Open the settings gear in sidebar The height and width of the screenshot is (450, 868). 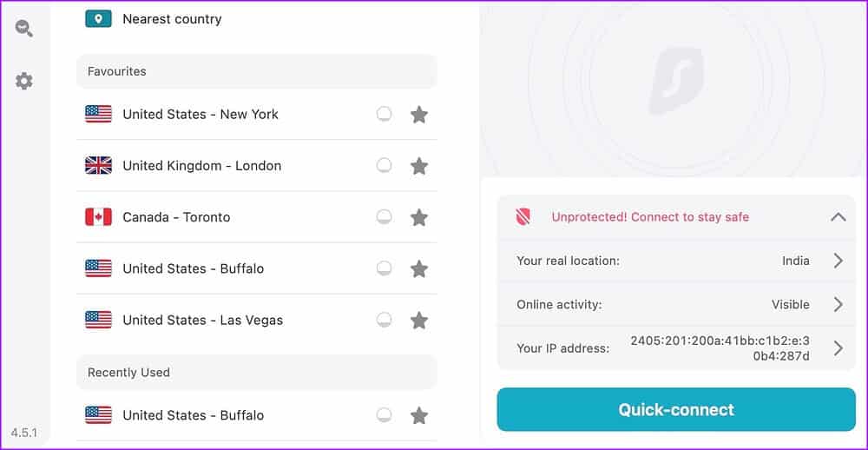pyautogui.click(x=24, y=81)
